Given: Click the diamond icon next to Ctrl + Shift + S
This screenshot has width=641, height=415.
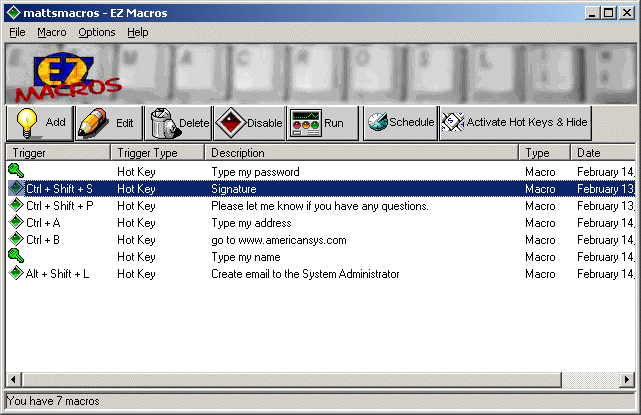Looking at the screenshot, I should [16, 188].
